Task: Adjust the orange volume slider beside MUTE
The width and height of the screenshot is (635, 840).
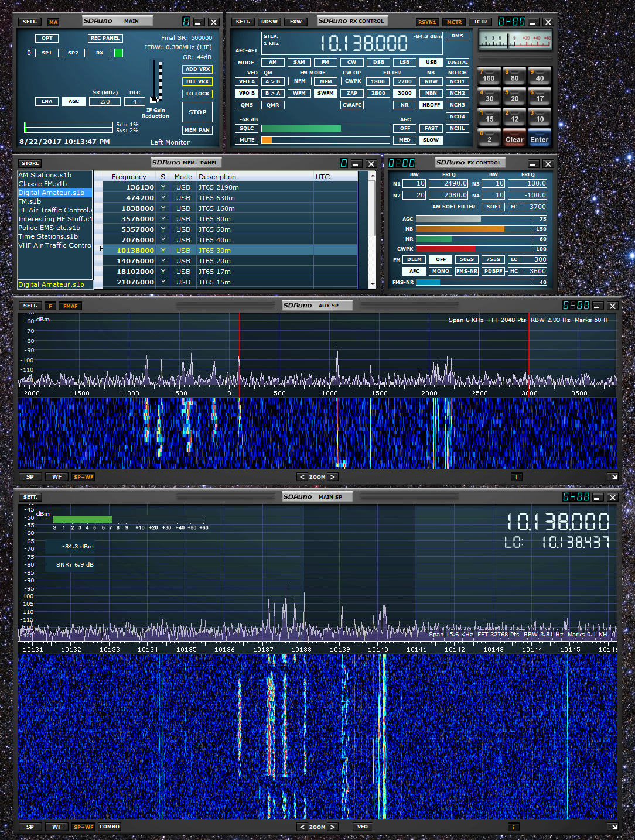Action: (x=325, y=140)
